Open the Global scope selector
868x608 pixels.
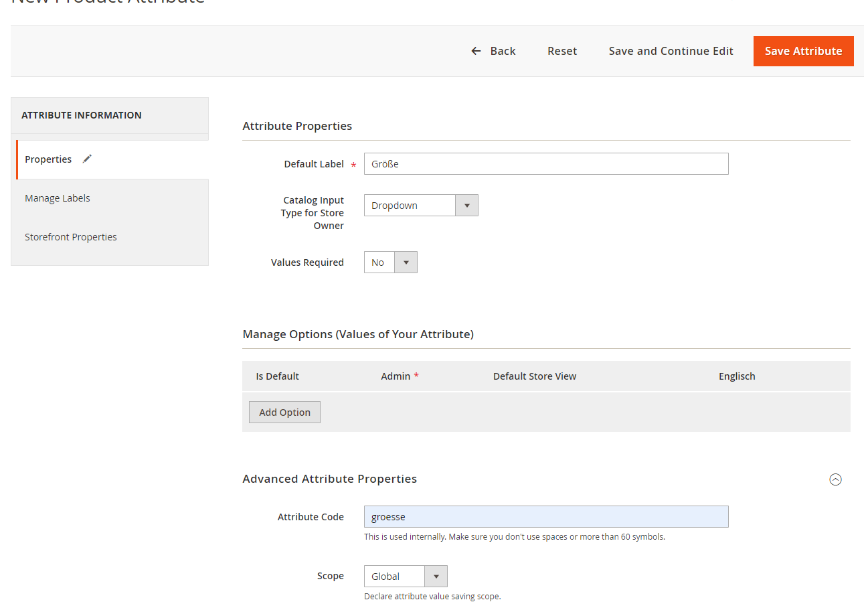tap(406, 577)
